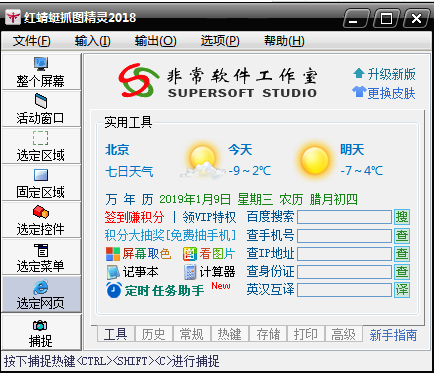Focus the 百度搜索 input field
434x373 pixels.
point(344,217)
